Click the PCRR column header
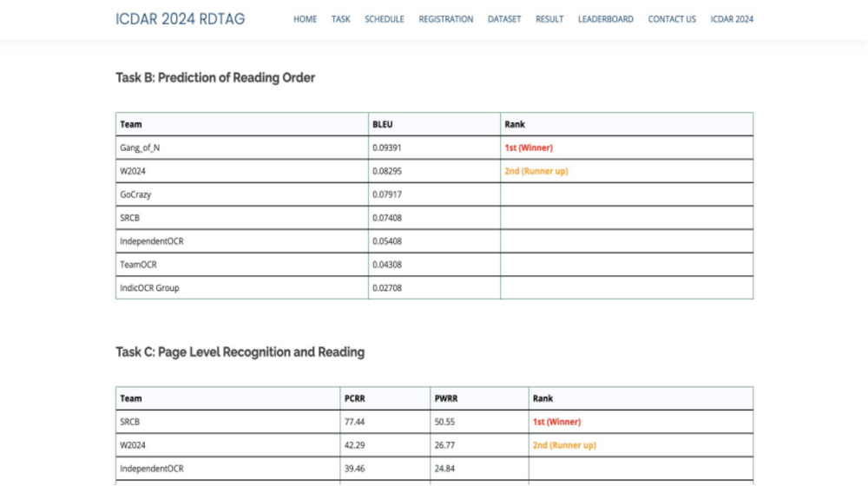 click(x=354, y=398)
